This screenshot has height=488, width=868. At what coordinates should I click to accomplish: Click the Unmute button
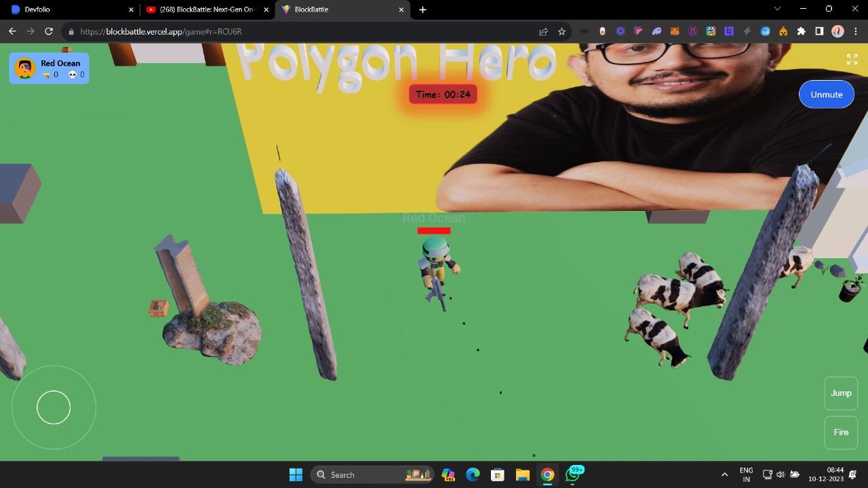(x=826, y=94)
